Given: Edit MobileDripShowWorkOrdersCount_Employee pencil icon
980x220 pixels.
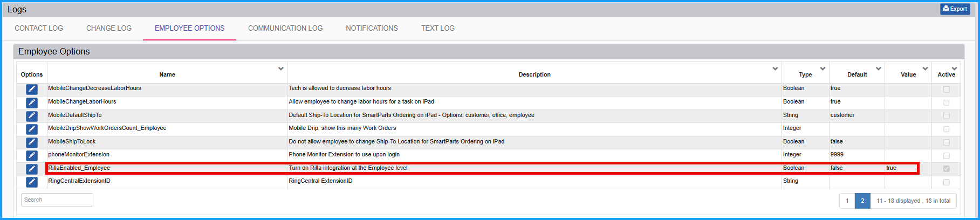Looking at the screenshot, I should point(32,129).
